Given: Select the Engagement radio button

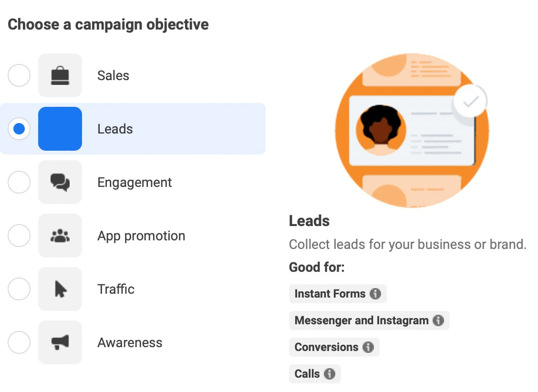Looking at the screenshot, I should click(19, 182).
